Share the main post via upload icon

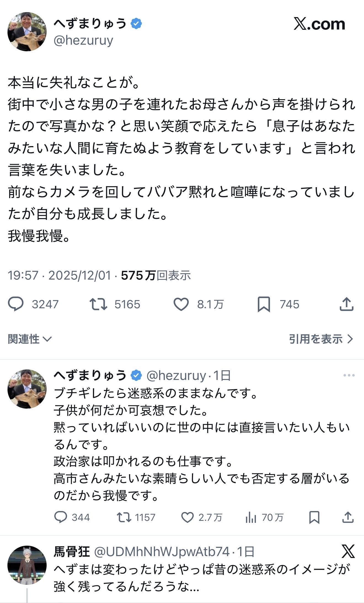346,304
